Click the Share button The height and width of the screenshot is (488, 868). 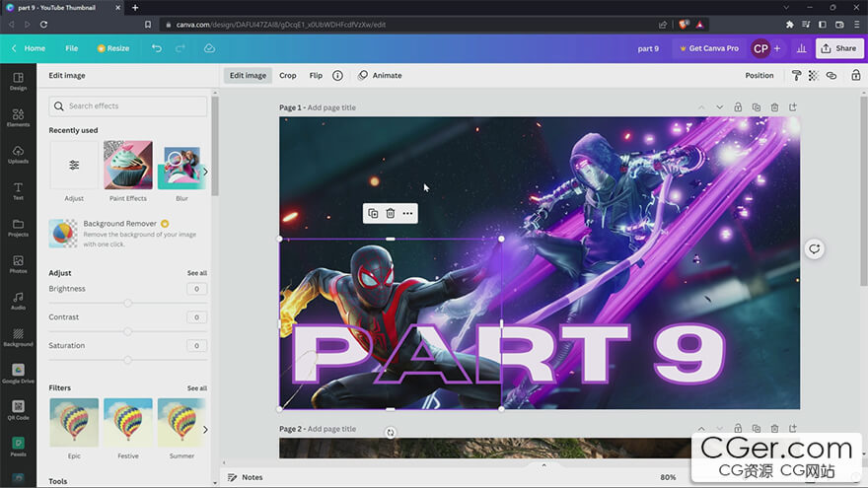click(839, 48)
